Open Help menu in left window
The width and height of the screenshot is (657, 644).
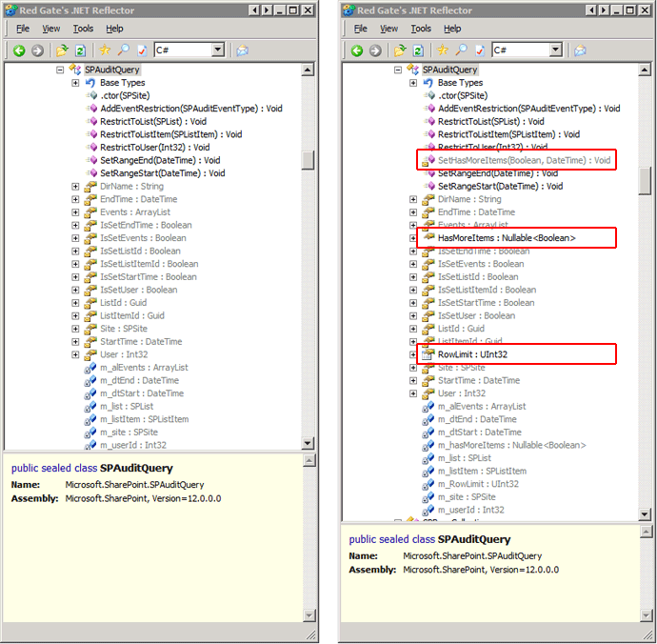(114, 29)
